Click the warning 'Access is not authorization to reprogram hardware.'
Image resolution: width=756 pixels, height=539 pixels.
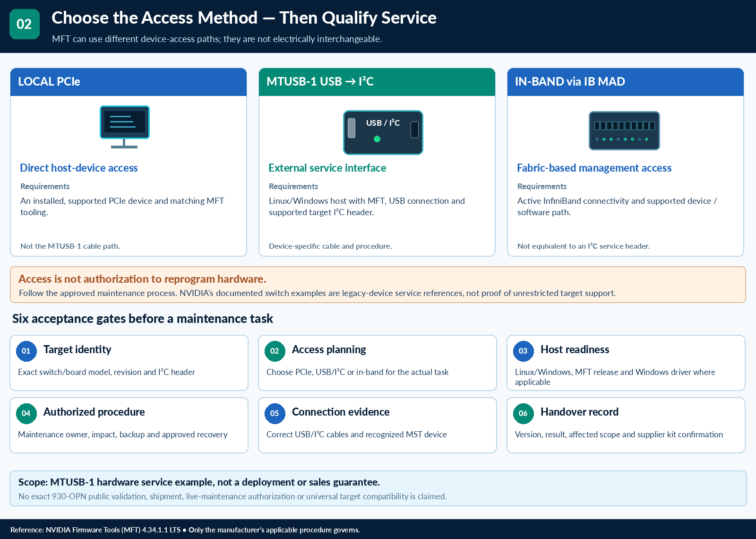coord(142,279)
